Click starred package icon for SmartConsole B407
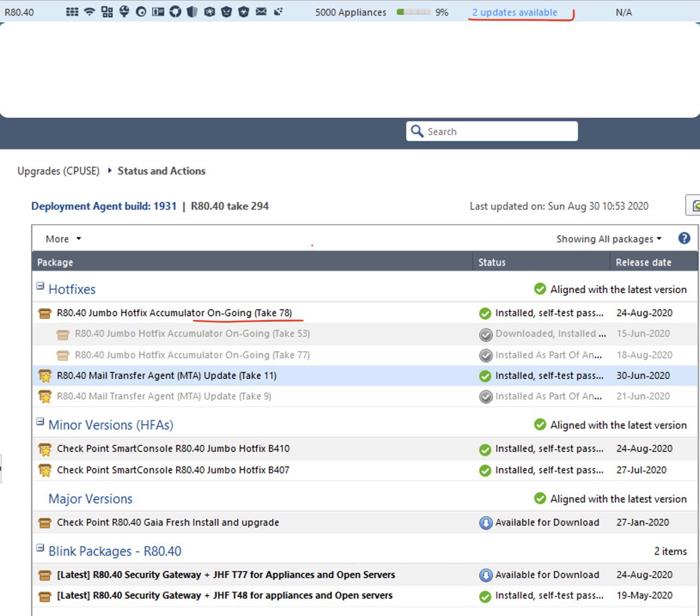700x616 pixels. 45,470
